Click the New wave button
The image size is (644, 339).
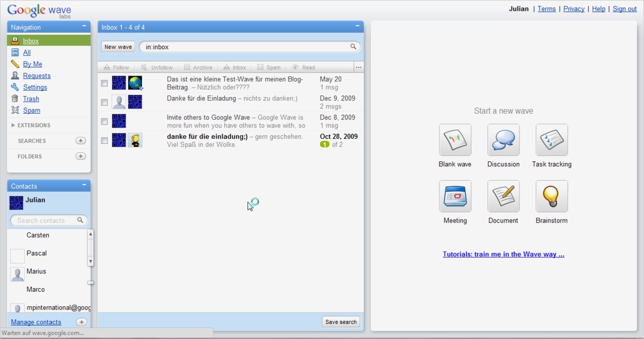pyautogui.click(x=118, y=47)
